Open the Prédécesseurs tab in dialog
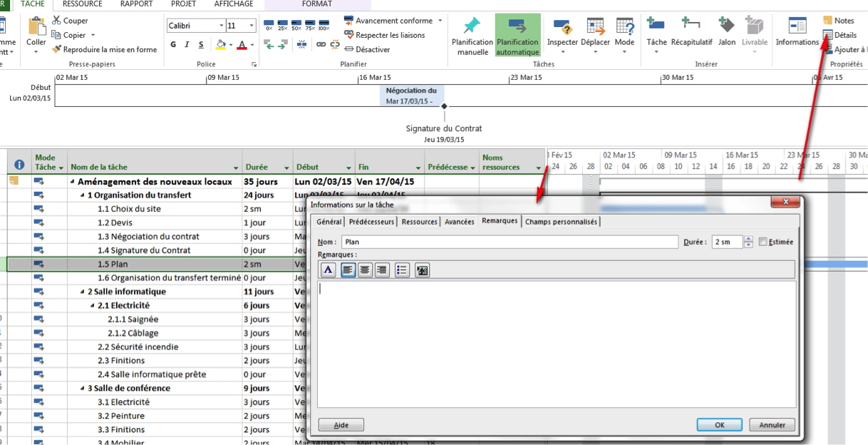This screenshot has width=868, height=445. (371, 222)
